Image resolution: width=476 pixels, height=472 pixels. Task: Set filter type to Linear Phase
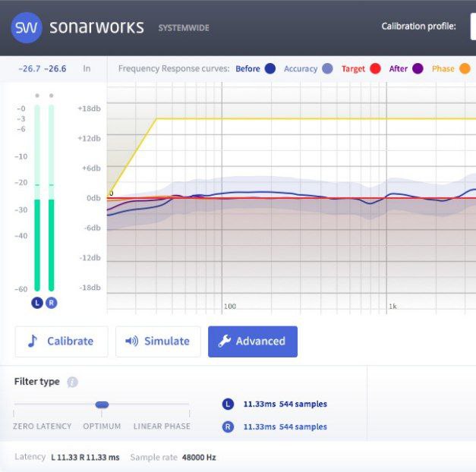click(162, 426)
